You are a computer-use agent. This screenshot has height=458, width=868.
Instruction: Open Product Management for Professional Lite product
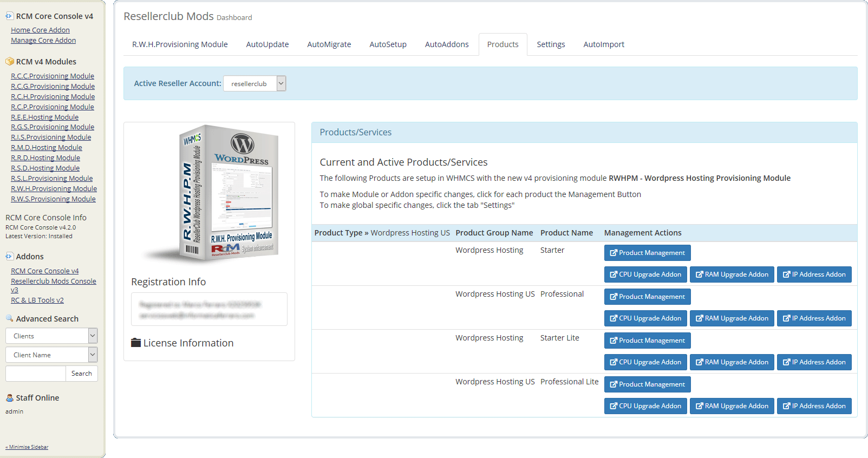[x=647, y=384]
